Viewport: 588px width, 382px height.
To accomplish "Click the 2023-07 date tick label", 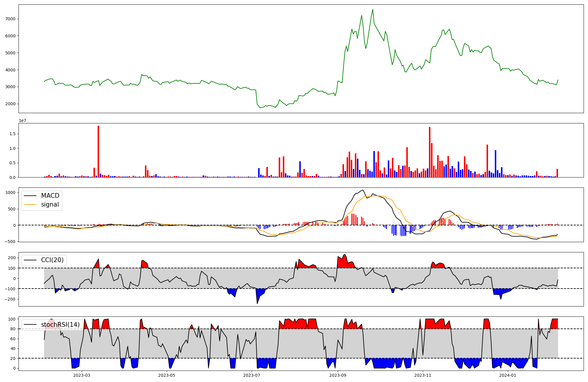I will pos(252,375).
